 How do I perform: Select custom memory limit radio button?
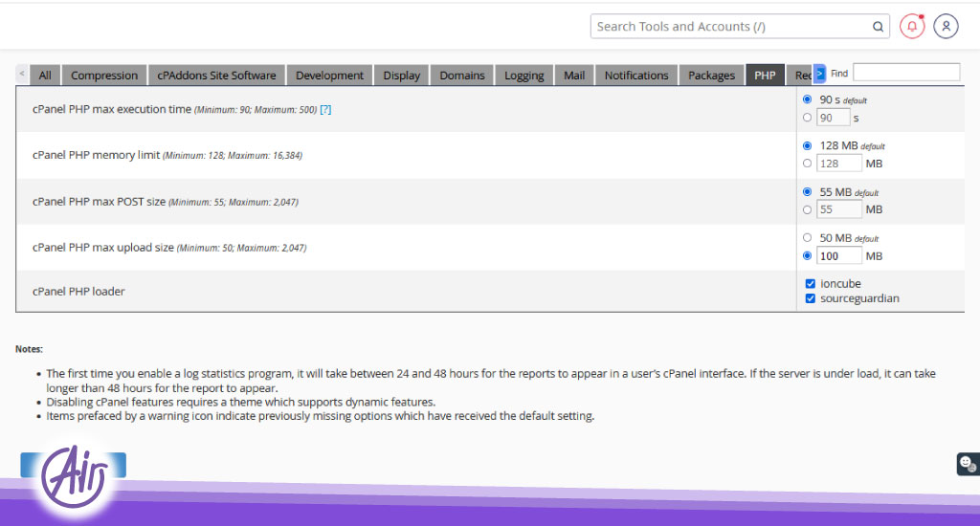807,163
